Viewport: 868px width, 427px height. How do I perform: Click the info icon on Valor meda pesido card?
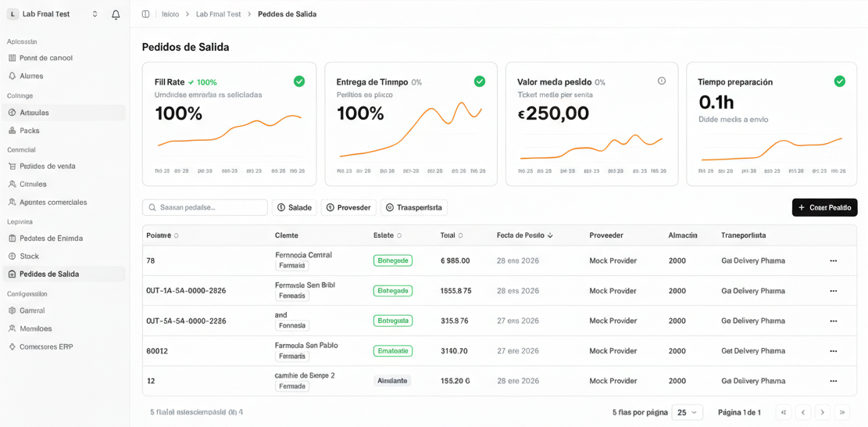click(661, 81)
